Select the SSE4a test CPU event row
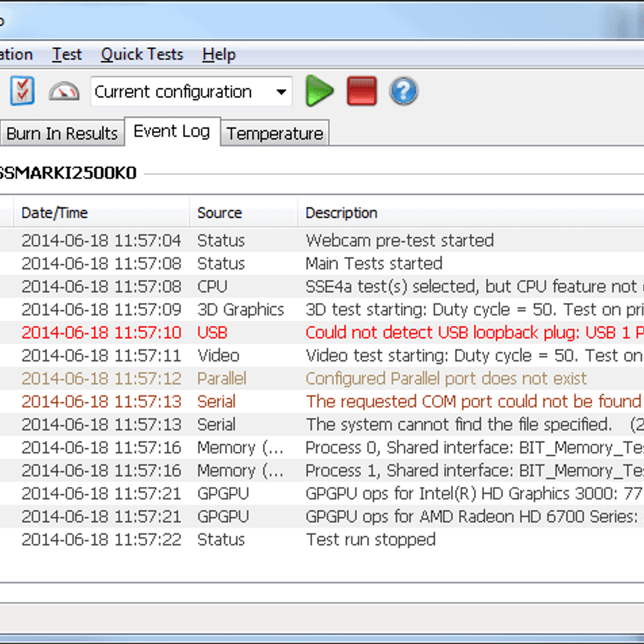The image size is (644, 644). point(322,286)
